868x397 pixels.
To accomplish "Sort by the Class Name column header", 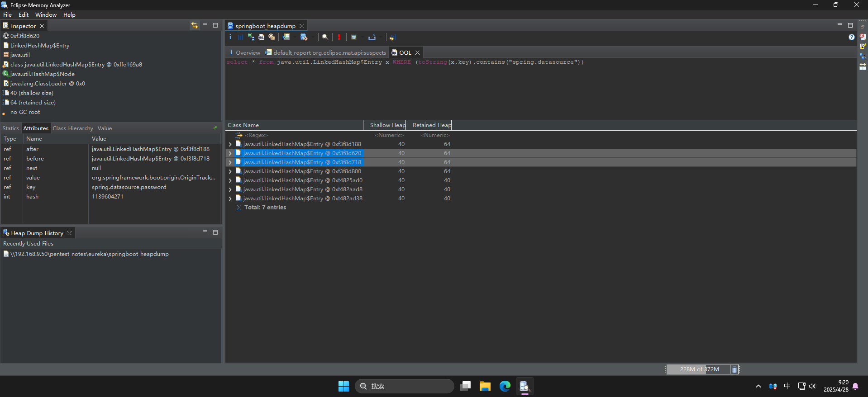I will (294, 125).
